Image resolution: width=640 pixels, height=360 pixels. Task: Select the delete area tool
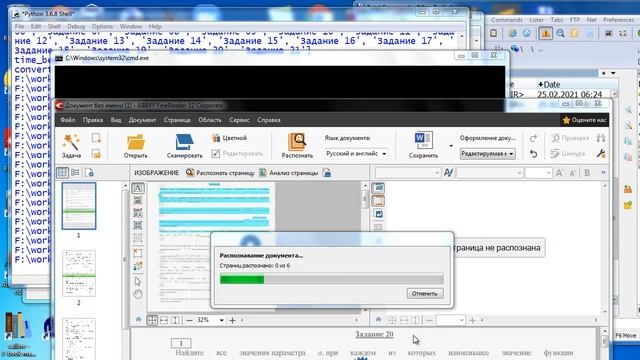pyautogui.click(x=138, y=253)
